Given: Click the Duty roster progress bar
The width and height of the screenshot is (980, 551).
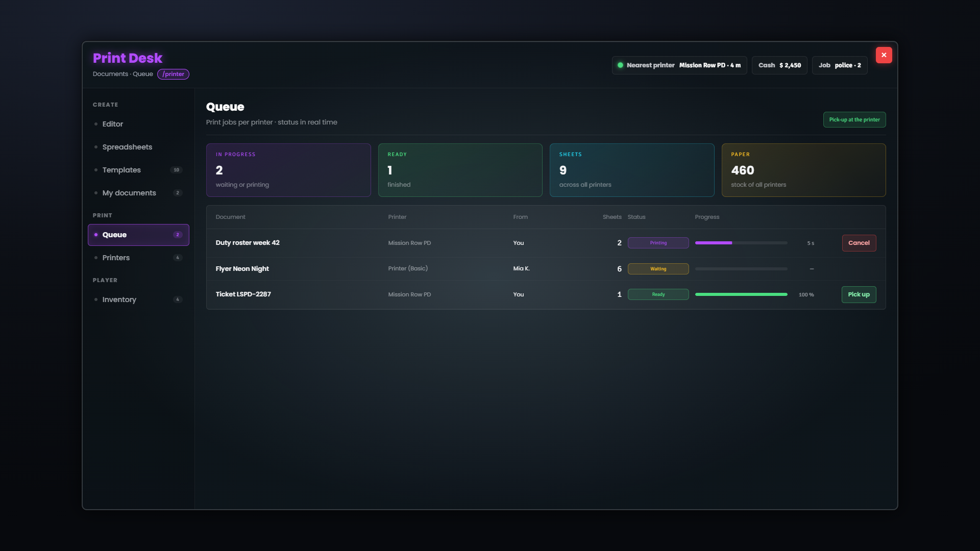Looking at the screenshot, I should click(741, 243).
